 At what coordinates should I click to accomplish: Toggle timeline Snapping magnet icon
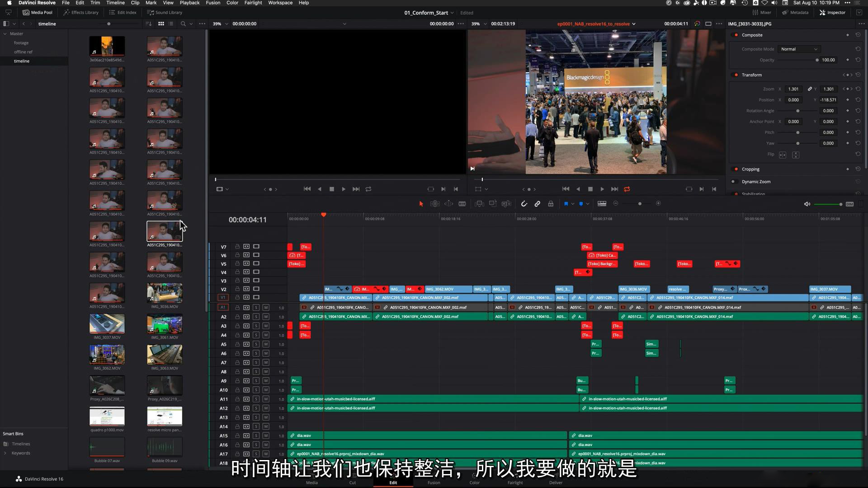pos(524,204)
